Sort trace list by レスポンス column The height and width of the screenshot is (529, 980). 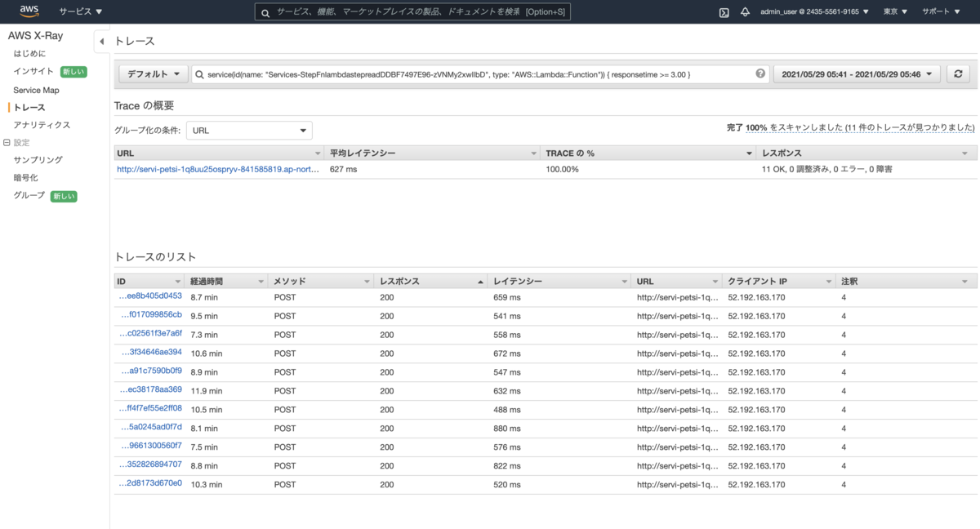430,281
